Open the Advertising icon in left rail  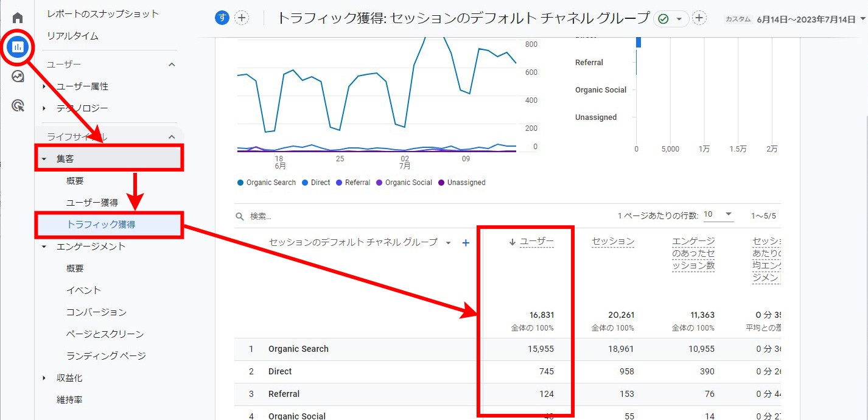(x=18, y=106)
